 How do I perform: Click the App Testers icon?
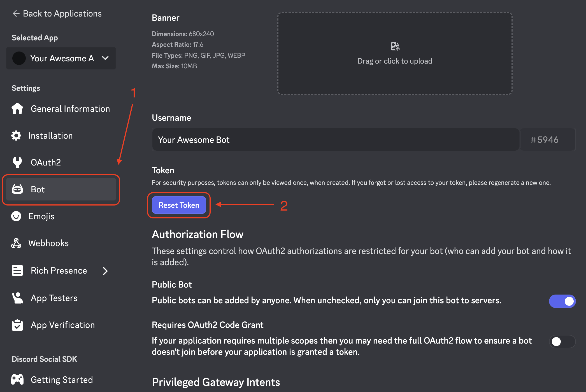coord(17,298)
